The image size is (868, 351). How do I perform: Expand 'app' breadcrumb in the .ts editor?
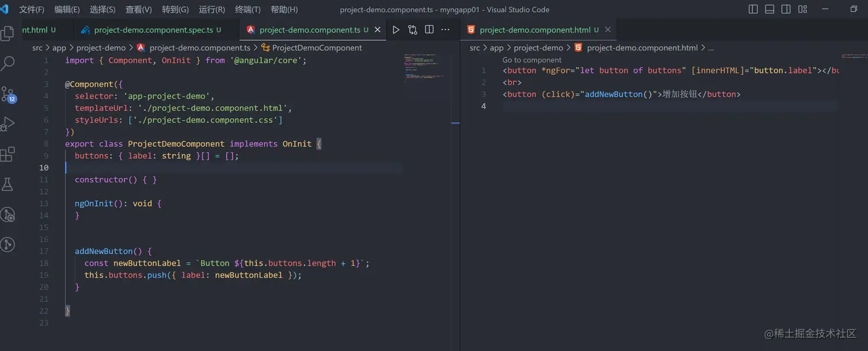(x=59, y=48)
